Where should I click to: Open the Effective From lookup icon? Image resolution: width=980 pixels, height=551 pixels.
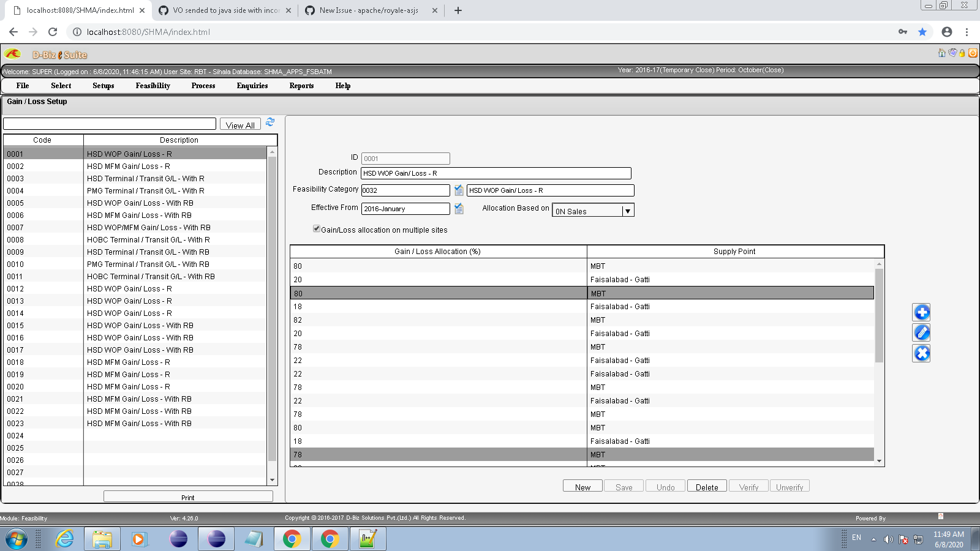coord(459,208)
